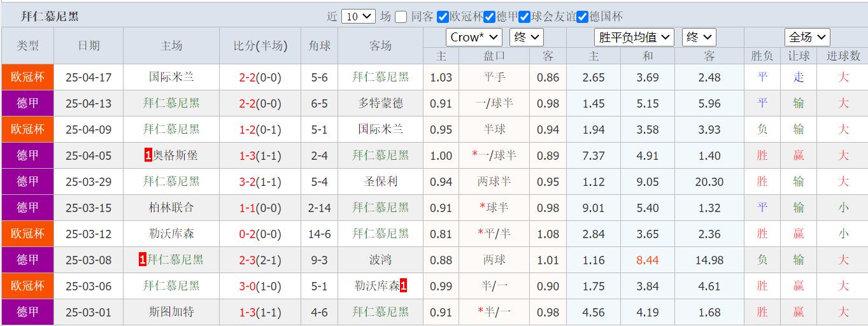
Task: Click red card badge in 25-03-08 row
Action: click(143, 260)
